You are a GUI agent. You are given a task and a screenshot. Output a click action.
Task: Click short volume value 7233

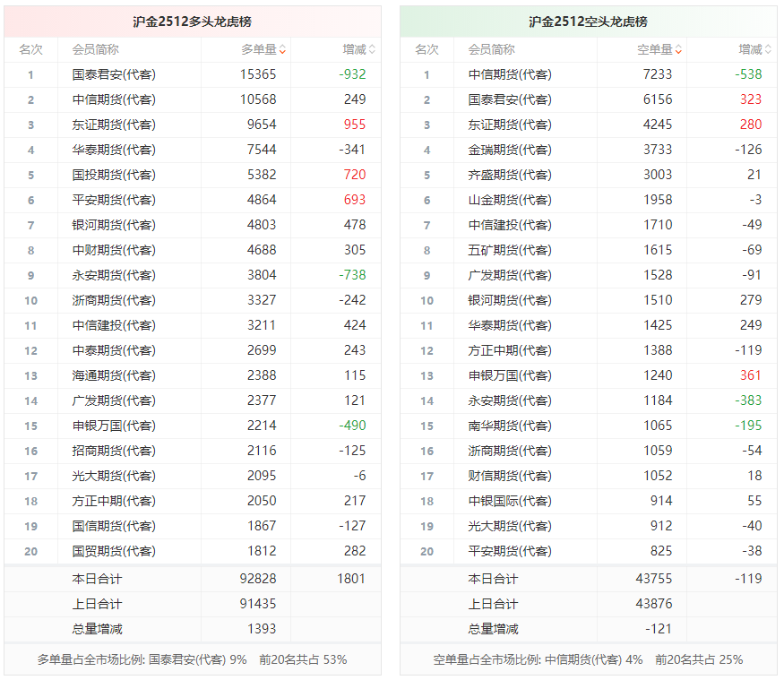(658, 74)
